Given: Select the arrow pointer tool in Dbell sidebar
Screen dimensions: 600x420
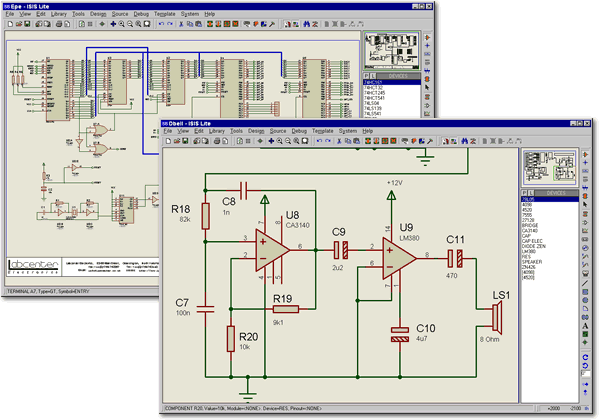Looking at the screenshot, I should point(585,205).
